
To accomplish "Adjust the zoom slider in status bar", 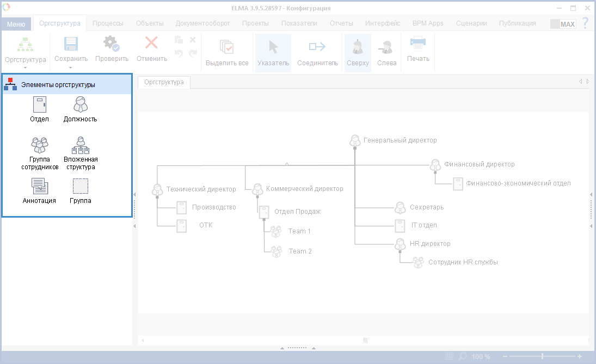I will tap(542, 356).
